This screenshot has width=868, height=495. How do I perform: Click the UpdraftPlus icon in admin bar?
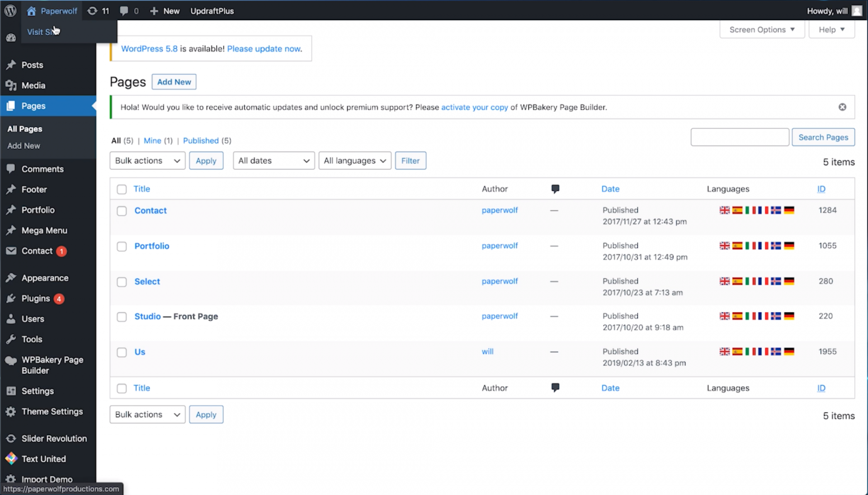click(x=212, y=11)
